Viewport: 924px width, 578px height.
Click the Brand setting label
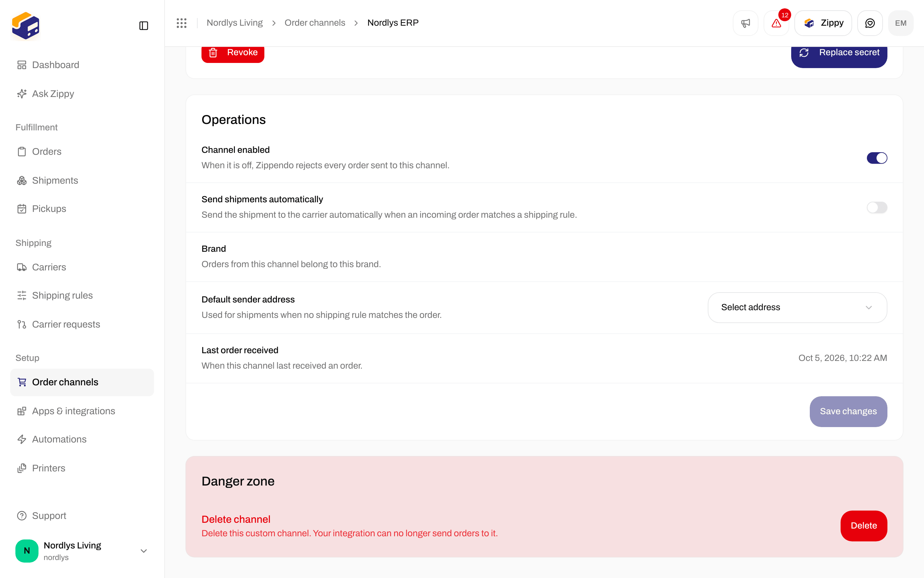(213, 249)
